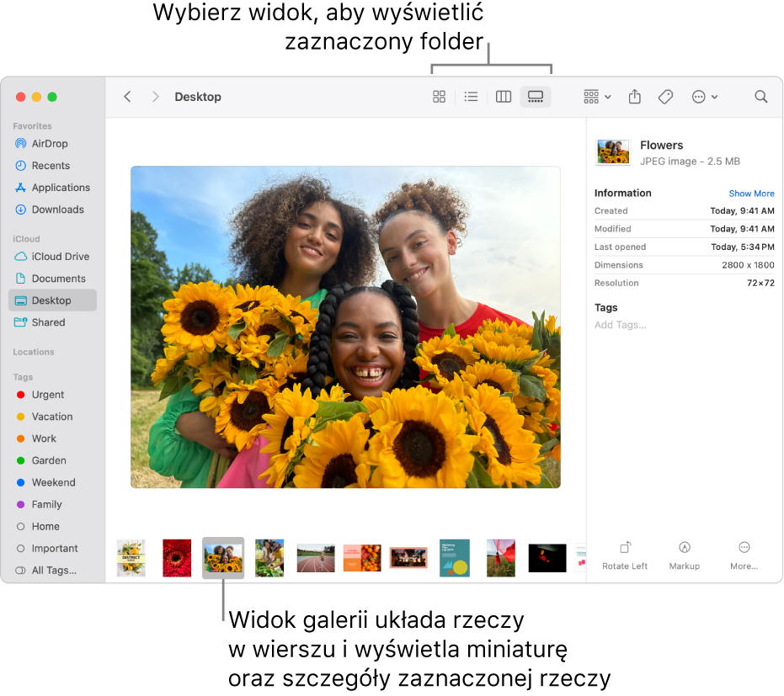This screenshot has height=696, width=784.
Task: Click the "Flowers" file name
Action: (661, 145)
